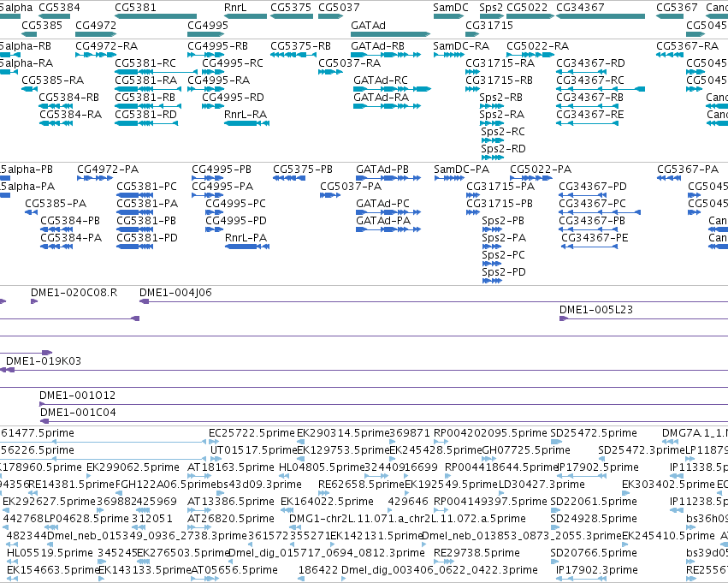Select transcript CG5381-RC

(x=145, y=63)
